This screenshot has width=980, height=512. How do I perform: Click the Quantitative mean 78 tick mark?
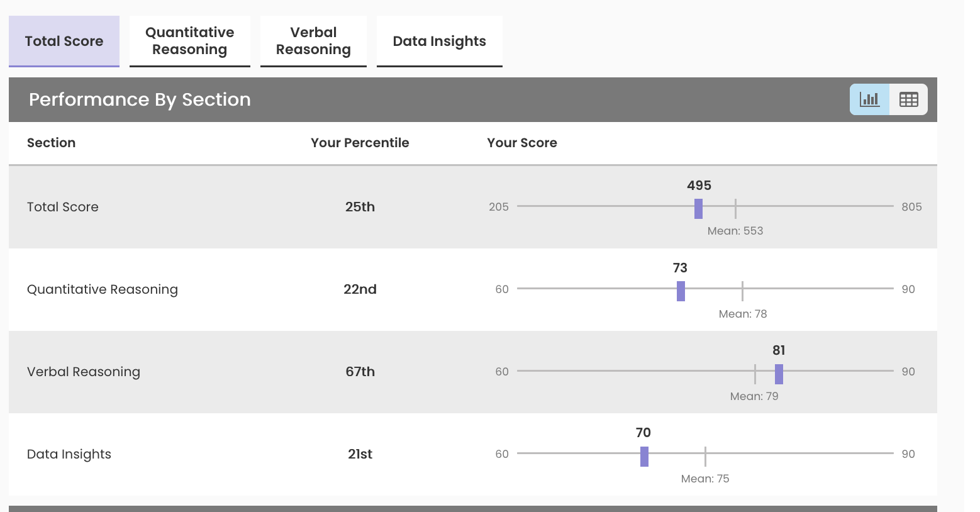742,291
